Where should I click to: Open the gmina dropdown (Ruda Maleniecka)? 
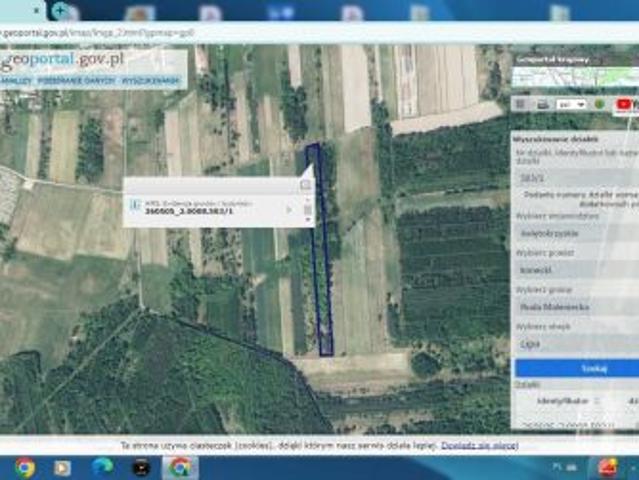tap(577, 307)
